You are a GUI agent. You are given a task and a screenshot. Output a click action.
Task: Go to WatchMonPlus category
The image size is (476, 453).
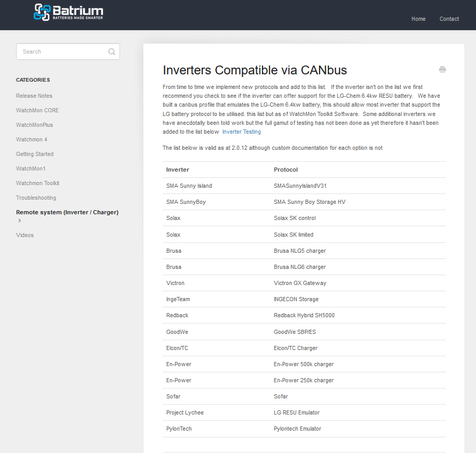[35, 125]
